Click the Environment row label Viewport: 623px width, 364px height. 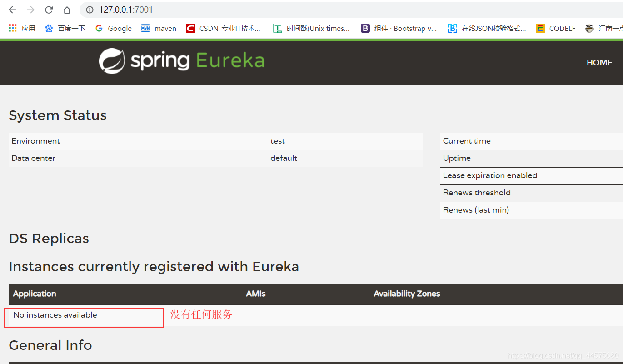point(36,141)
